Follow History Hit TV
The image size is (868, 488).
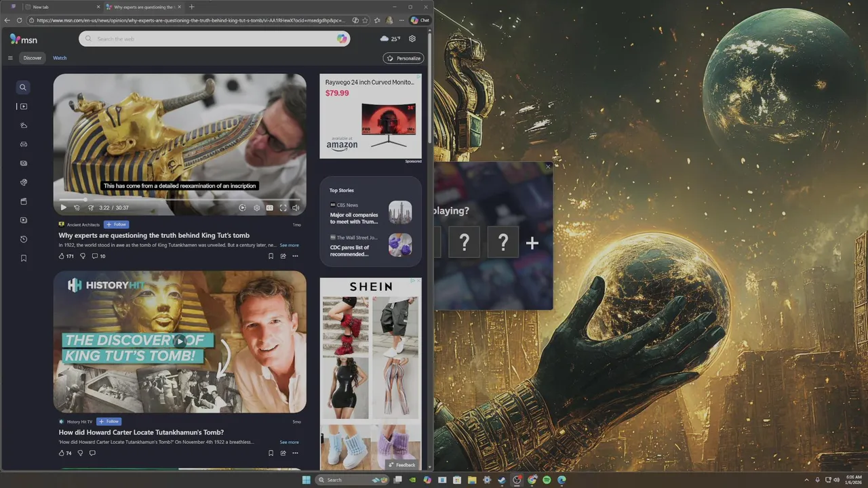point(108,422)
